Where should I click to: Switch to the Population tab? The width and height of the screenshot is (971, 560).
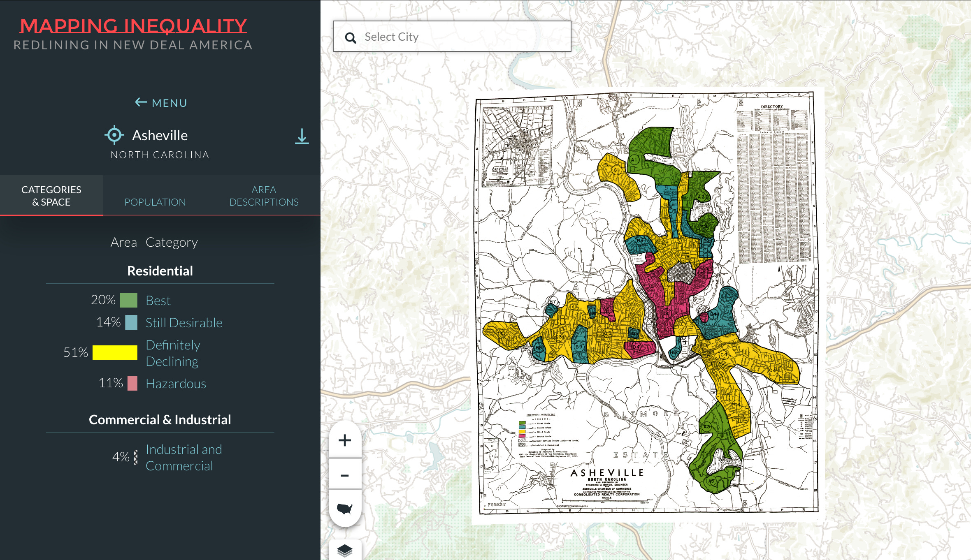[155, 202]
